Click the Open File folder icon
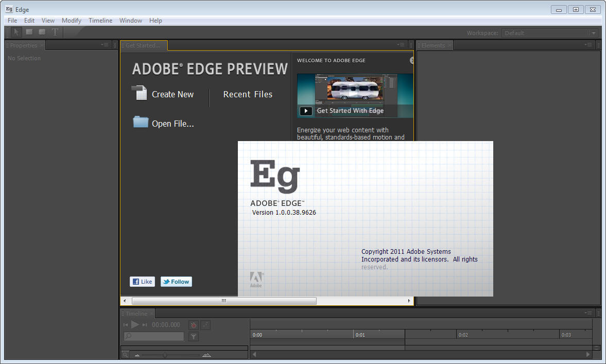 pyautogui.click(x=141, y=122)
